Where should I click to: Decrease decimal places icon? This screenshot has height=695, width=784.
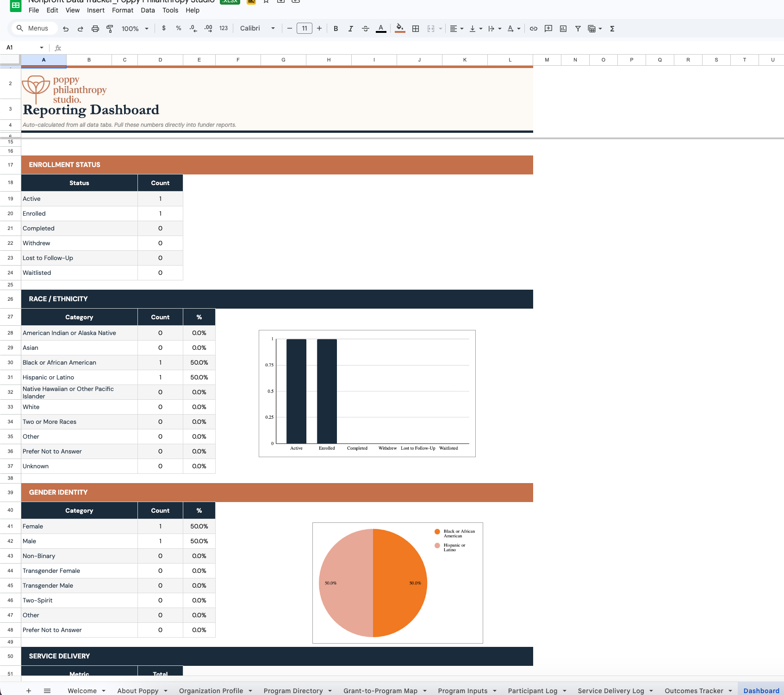point(193,28)
